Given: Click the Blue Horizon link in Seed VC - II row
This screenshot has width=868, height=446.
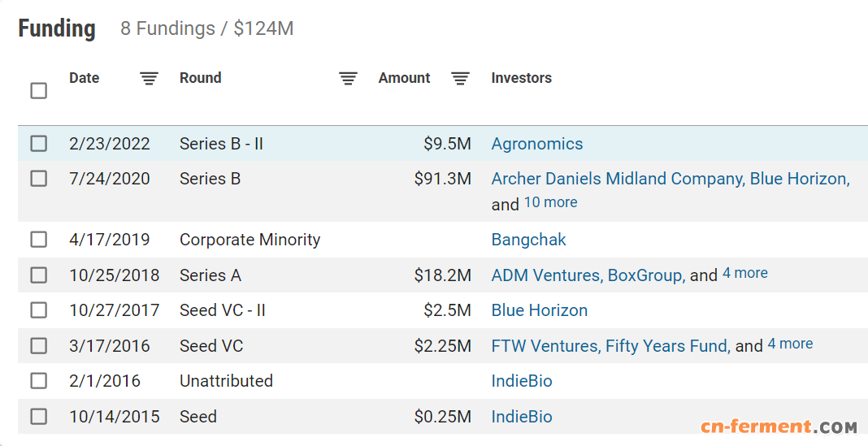Looking at the screenshot, I should pyautogui.click(x=539, y=310).
